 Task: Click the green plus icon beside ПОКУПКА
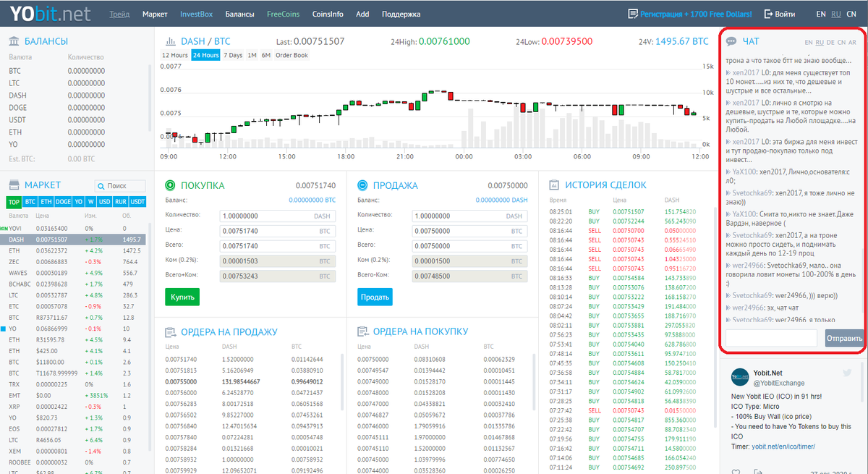tap(171, 185)
